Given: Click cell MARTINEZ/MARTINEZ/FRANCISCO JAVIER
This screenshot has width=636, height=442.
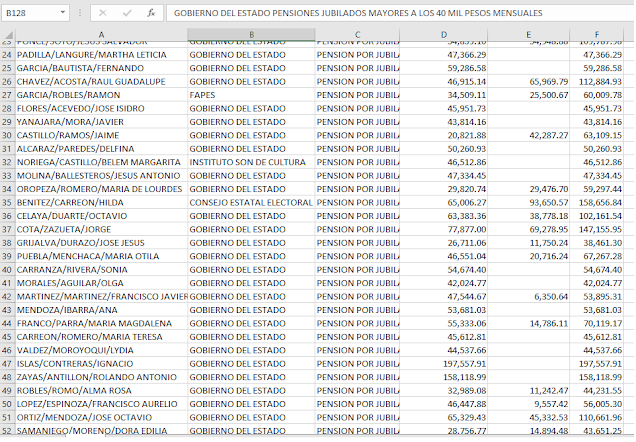Looking at the screenshot, I should click(101, 297).
